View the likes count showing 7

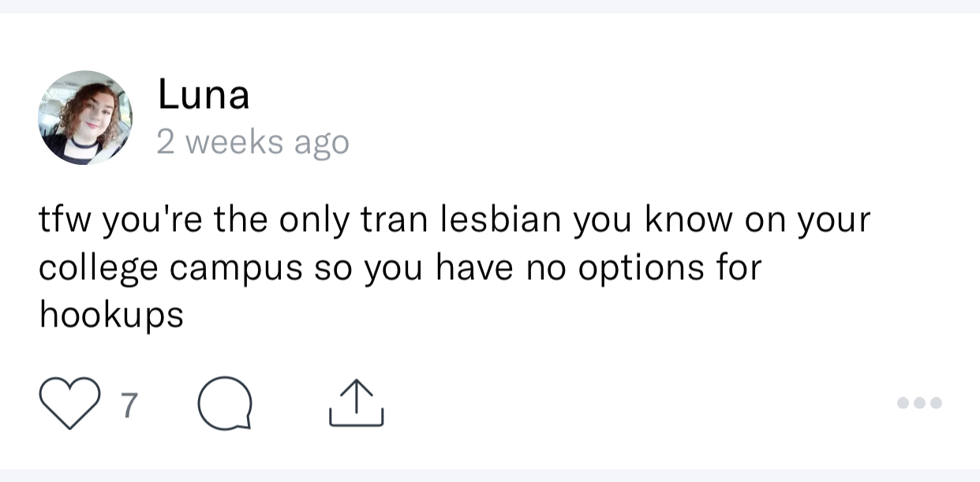pyautogui.click(x=130, y=405)
